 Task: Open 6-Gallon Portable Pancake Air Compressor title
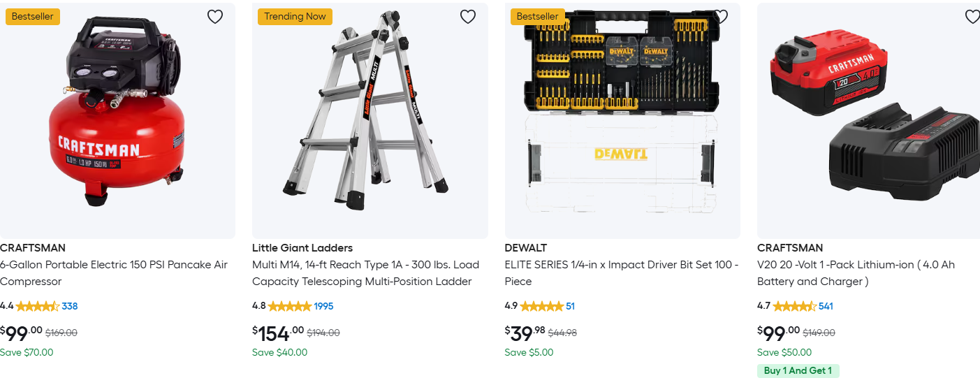click(x=114, y=273)
